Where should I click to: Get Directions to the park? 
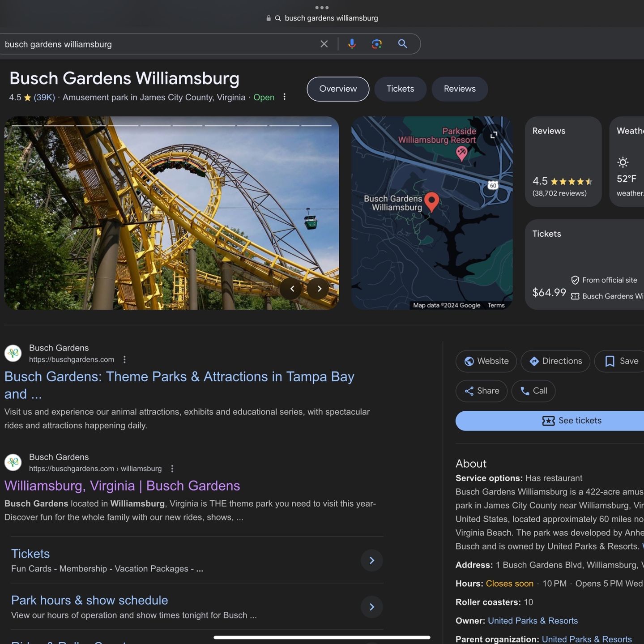coord(555,361)
